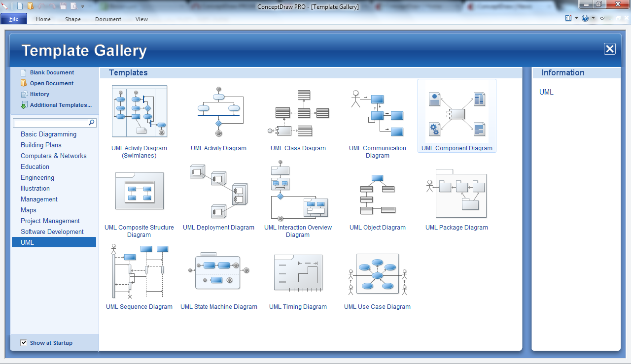Pick the UML State Machine Diagram thumbnail

coord(219,270)
